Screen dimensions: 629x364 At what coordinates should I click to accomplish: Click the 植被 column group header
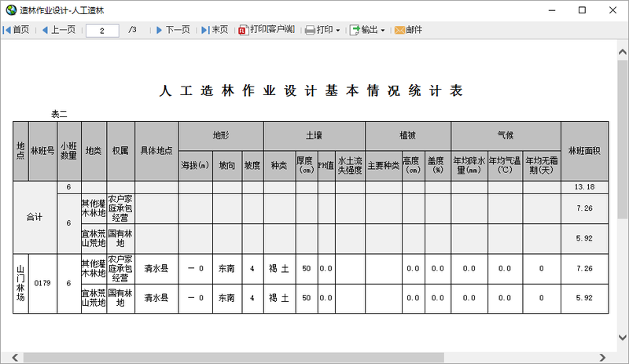407,136
